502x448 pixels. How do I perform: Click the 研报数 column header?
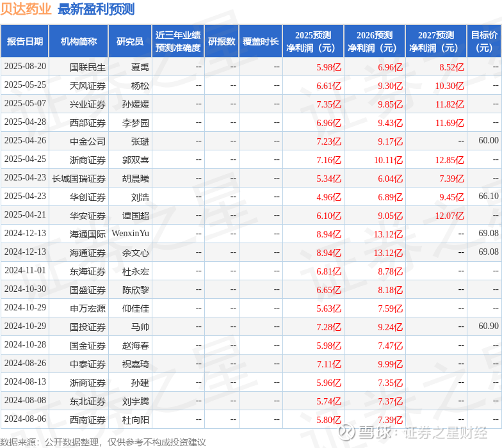point(222,41)
